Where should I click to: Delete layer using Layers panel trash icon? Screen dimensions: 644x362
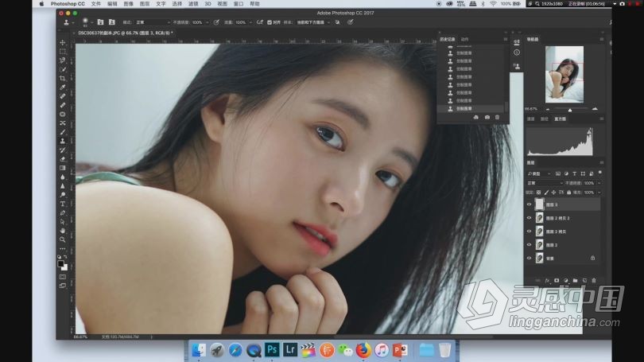click(x=593, y=280)
